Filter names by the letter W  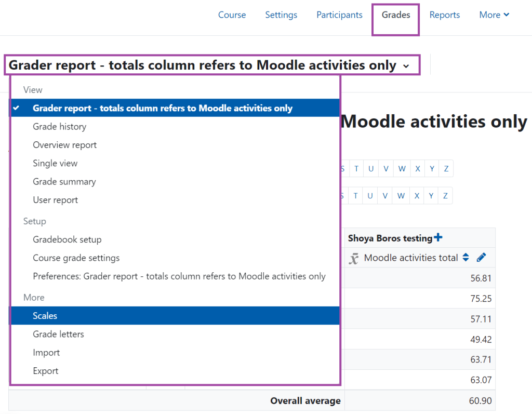coord(402,168)
